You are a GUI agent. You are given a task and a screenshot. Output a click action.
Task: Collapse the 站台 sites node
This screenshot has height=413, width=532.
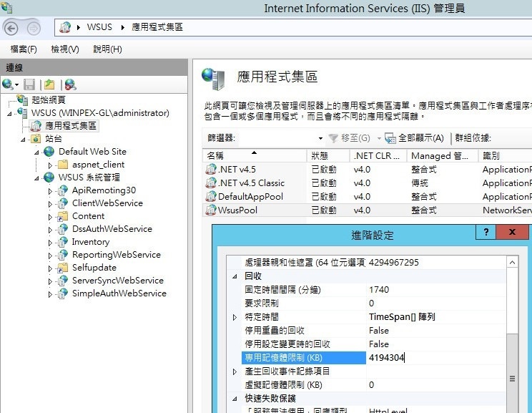pyautogui.click(x=23, y=140)
